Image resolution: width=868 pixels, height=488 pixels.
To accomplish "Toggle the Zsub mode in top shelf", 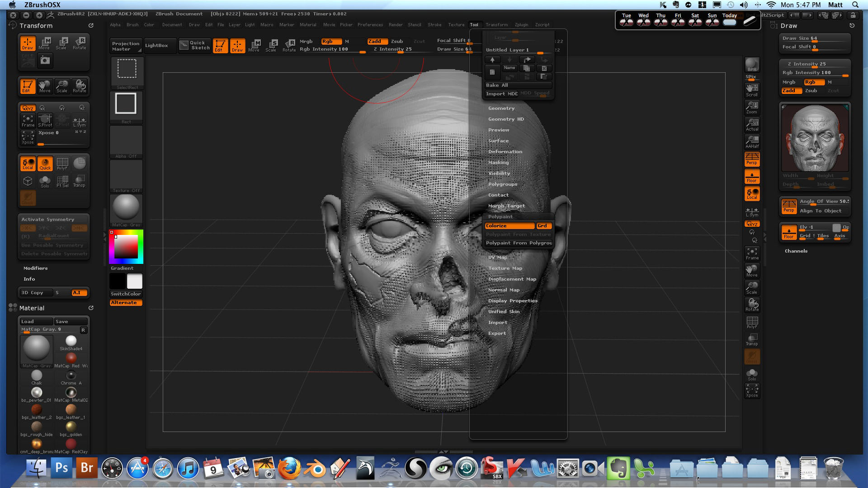I will click(397, 41).
